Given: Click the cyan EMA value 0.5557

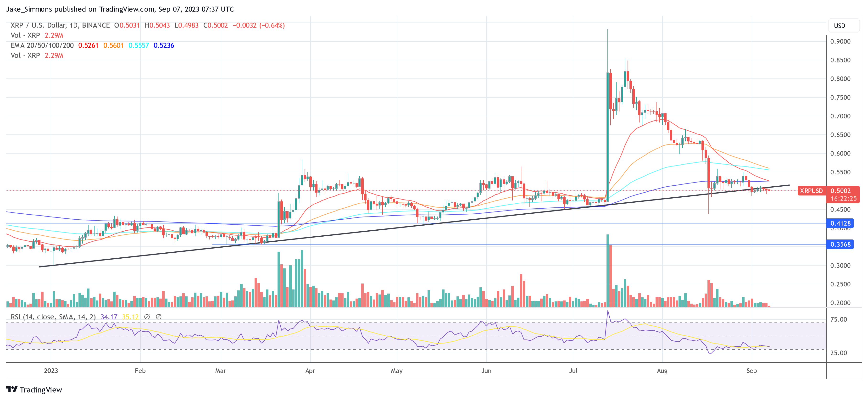Looking at the screenshot, I should [x=139, y=45].
